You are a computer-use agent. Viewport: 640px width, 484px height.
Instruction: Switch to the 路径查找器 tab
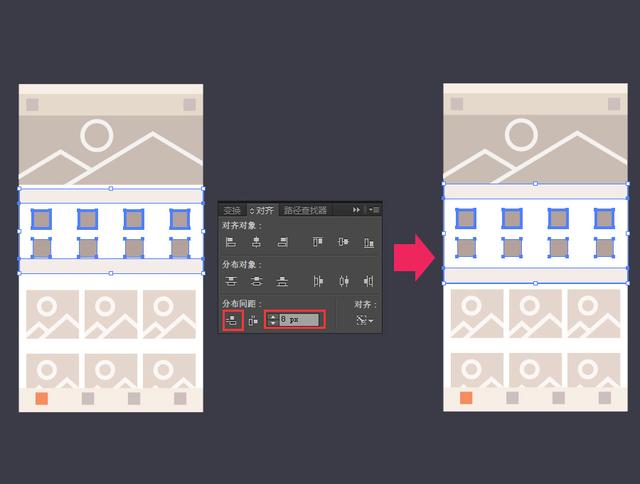point(306,210)
